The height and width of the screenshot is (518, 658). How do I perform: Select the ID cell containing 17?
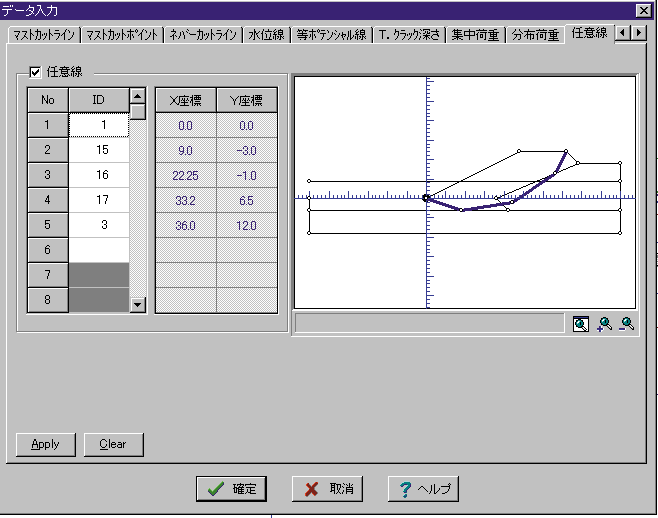[x=98, y=200]
